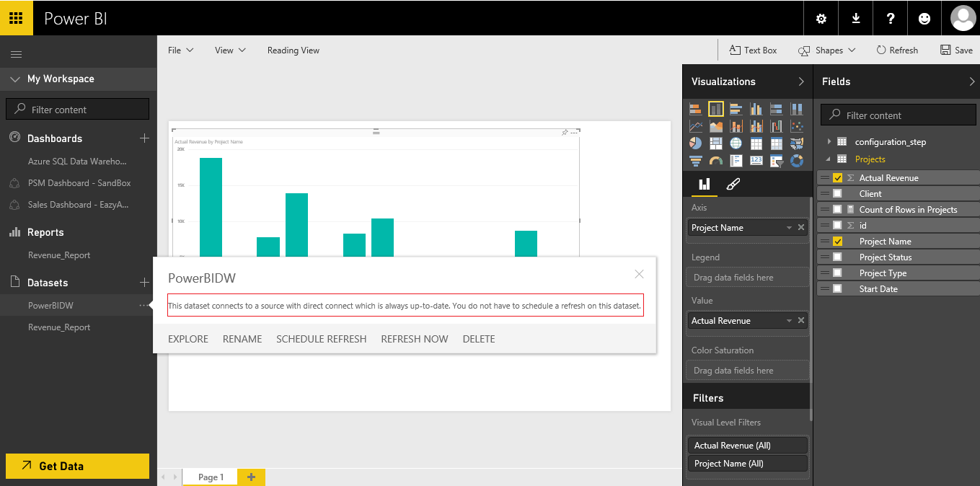Select the line chart visualization
This screenshot has width=980, height=486.
pyautogui.click(x=696, y=126)
